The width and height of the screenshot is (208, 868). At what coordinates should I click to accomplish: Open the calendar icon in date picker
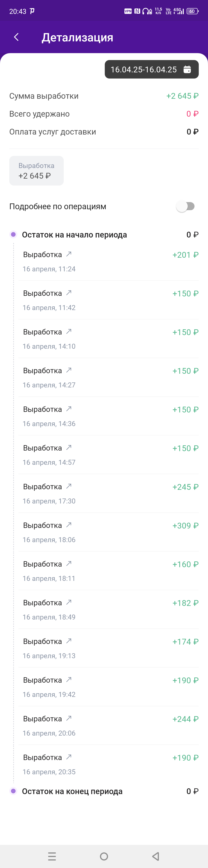point(187,69)
